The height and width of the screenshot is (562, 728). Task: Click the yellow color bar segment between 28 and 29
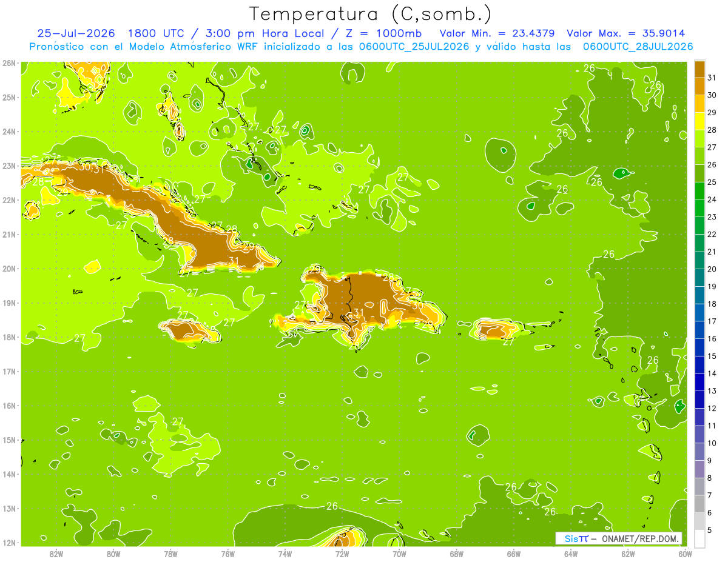pos(699,121)
